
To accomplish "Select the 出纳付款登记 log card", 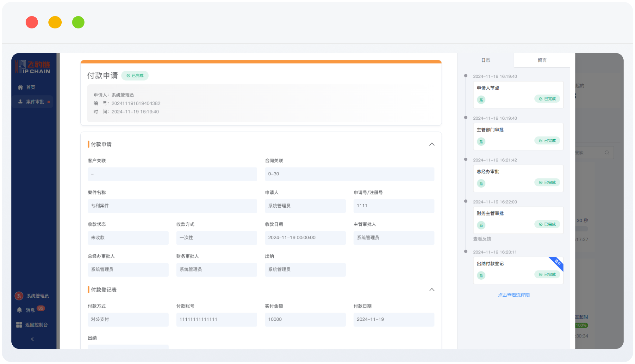I will point(518,270).
